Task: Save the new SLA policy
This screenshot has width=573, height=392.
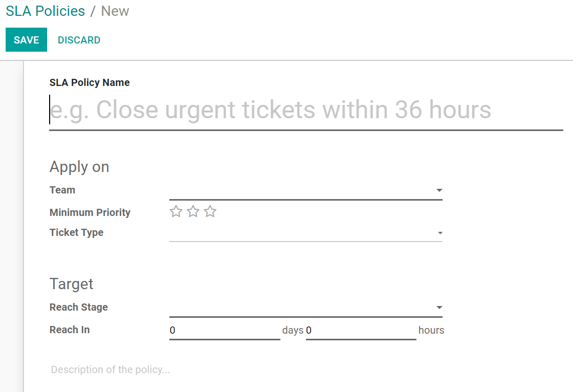Action: click(x=26, y=40)
